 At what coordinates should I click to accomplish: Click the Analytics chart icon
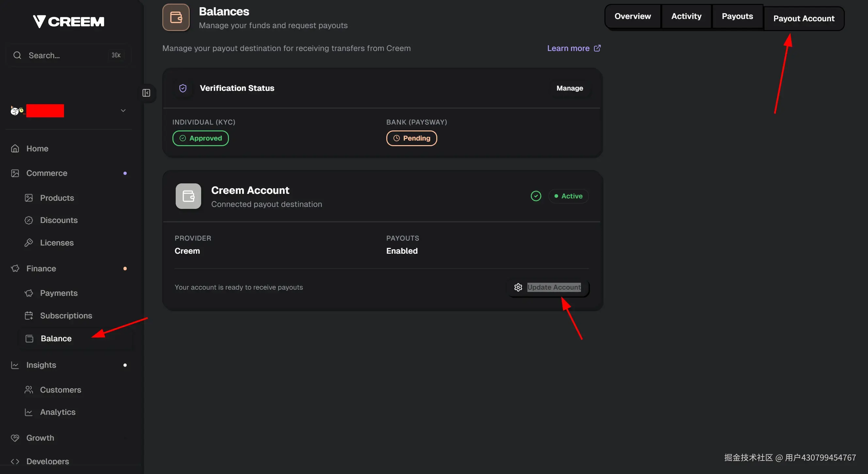point(29,412)
